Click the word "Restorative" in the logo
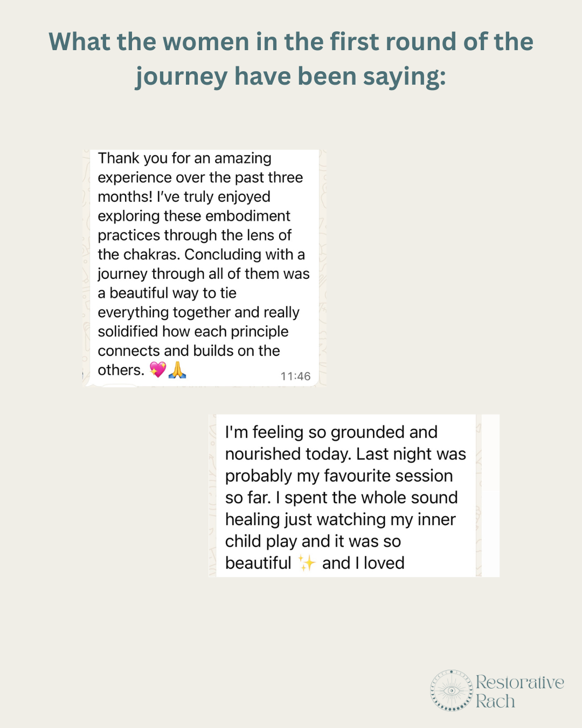582x728 pixels. point(519,682)
